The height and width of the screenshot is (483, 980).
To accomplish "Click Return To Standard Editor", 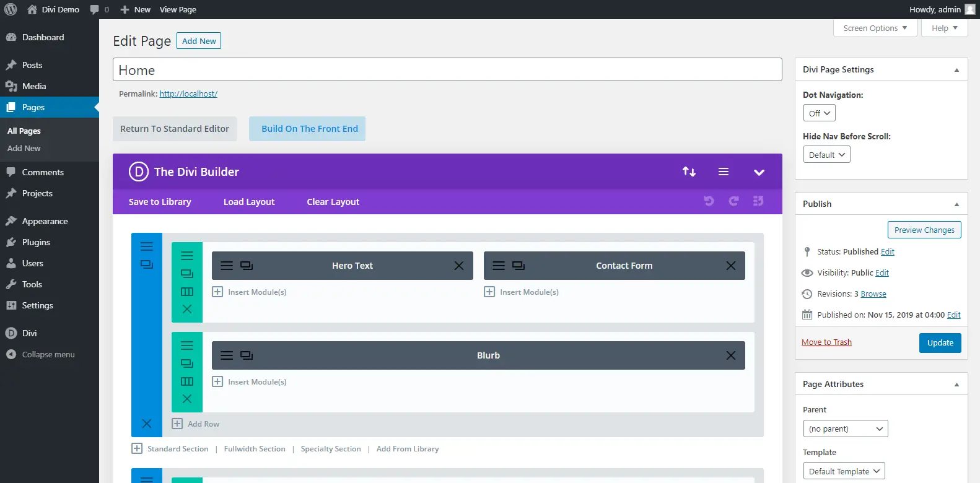I will [x=175, y=129].
